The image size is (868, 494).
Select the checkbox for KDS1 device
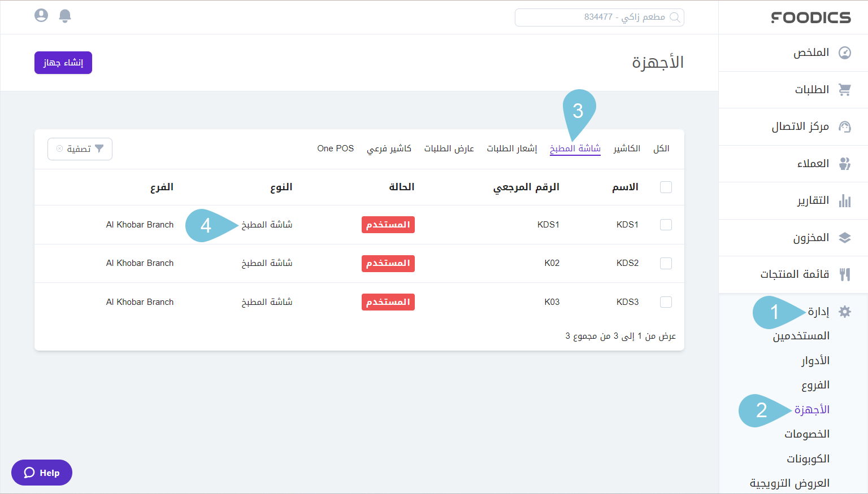pyautogui.click(x=666, y=224)
